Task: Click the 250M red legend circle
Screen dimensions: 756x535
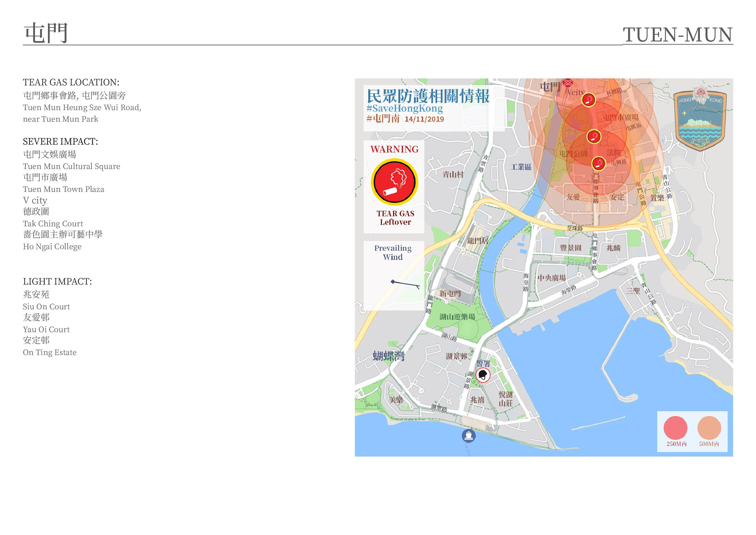Action: [675, 428]
